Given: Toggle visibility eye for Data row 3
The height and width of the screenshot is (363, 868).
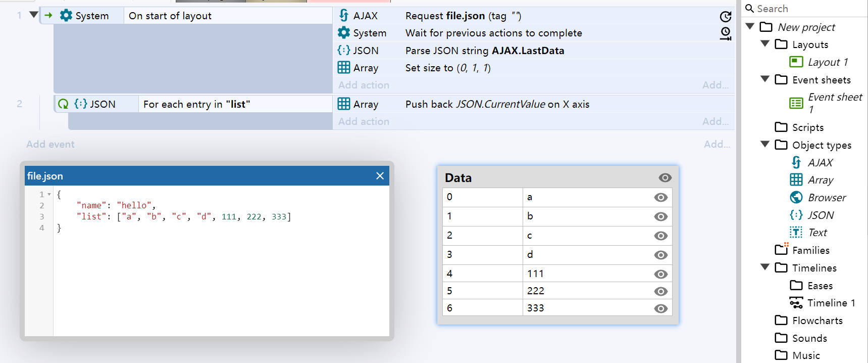Looking at the screenshot, I should 660,255.
